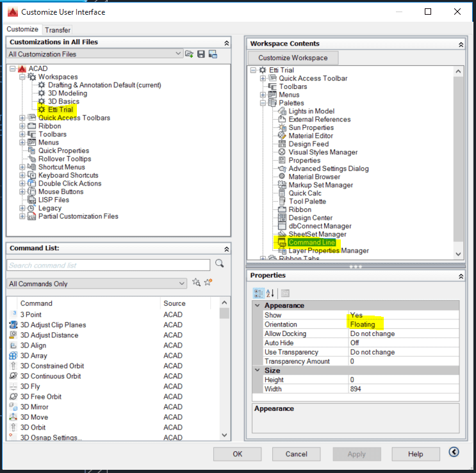
Task: Switch Properties to alphabetical sort icon
Action: [x=270, y=293]
